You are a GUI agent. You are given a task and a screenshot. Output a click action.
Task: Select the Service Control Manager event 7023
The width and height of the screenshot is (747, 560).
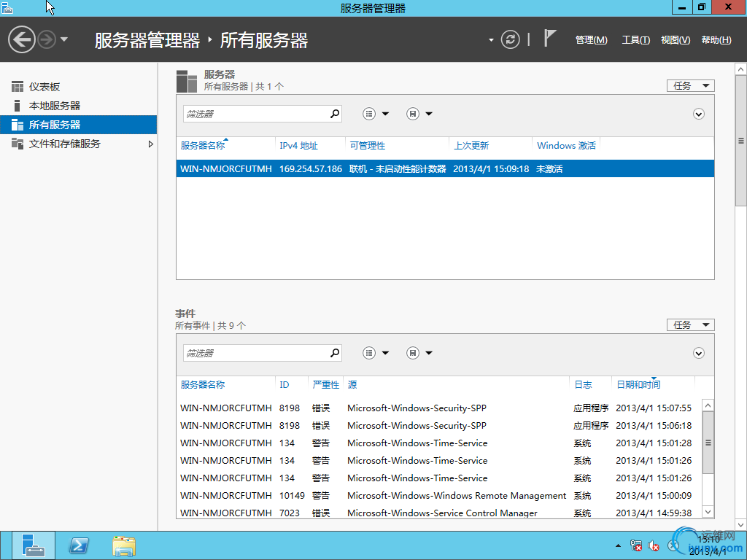pyautogui.click(x=439, y=513)
